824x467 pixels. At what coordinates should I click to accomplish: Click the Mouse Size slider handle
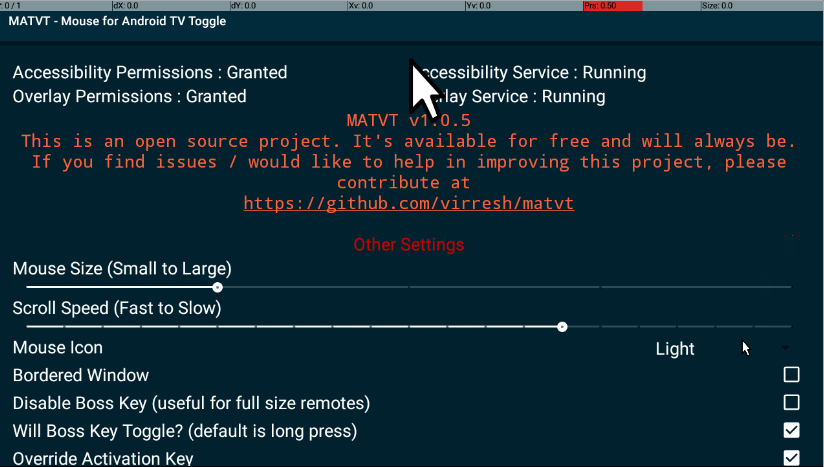click(218, 287)
